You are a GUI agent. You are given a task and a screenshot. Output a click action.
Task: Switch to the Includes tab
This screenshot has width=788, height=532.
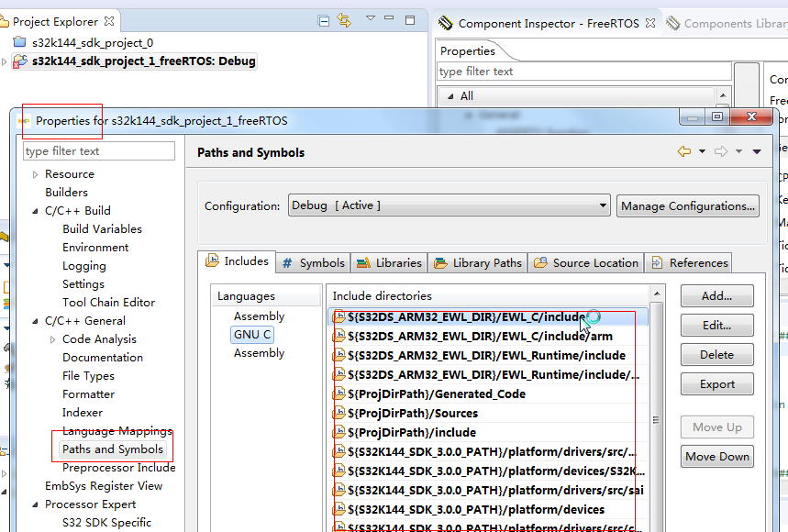point(238,261)
